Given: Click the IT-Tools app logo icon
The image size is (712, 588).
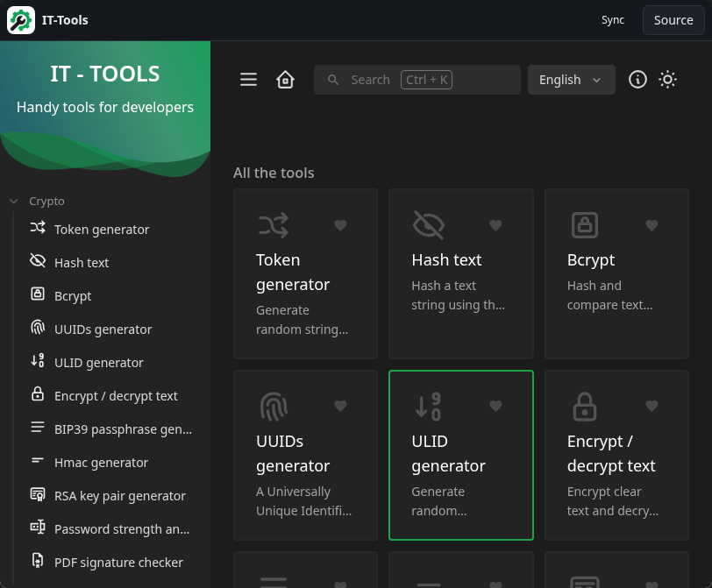Looking at the screenshot, I should click(x=21, y=20).
